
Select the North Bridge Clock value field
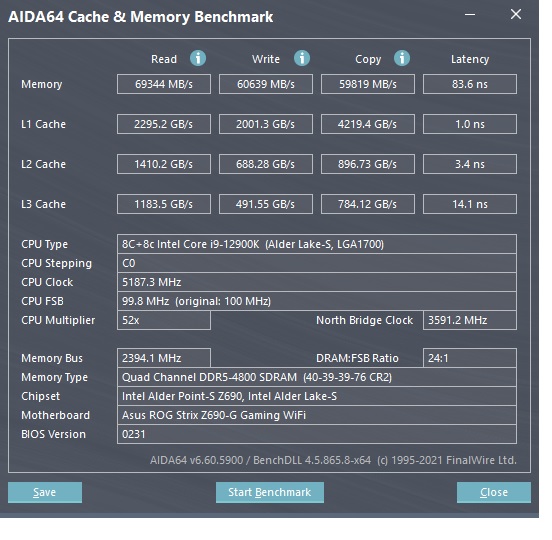pos(470,320)
